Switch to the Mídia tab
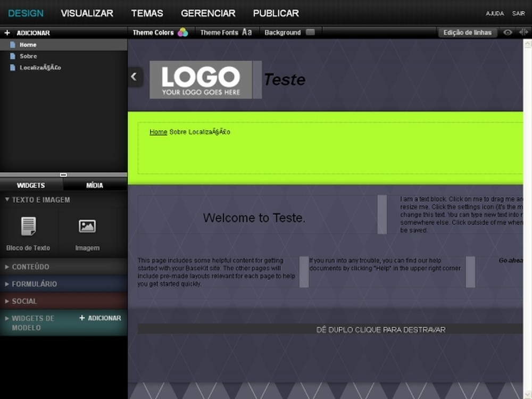Image resolution: width=532 pixels, height=399 pixels. tap(95, 185)
